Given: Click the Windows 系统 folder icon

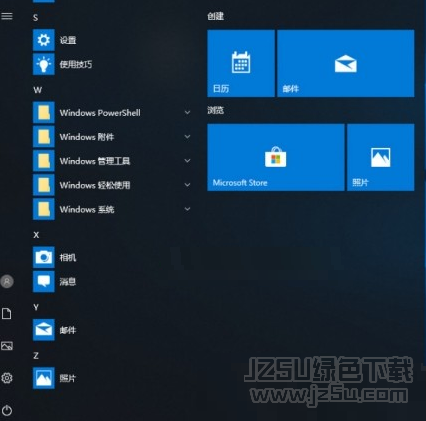Looking at the screenshot, I should click(44, 209).
